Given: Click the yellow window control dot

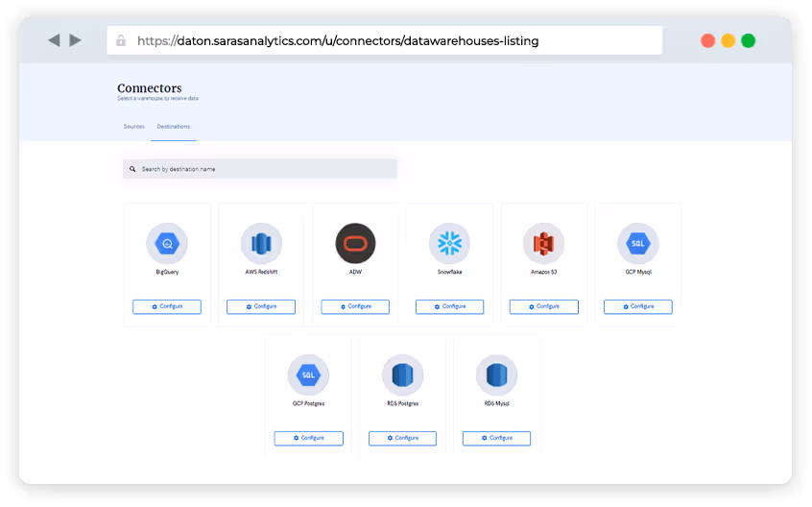Looking at the screenshot, I should coord(728,40).
